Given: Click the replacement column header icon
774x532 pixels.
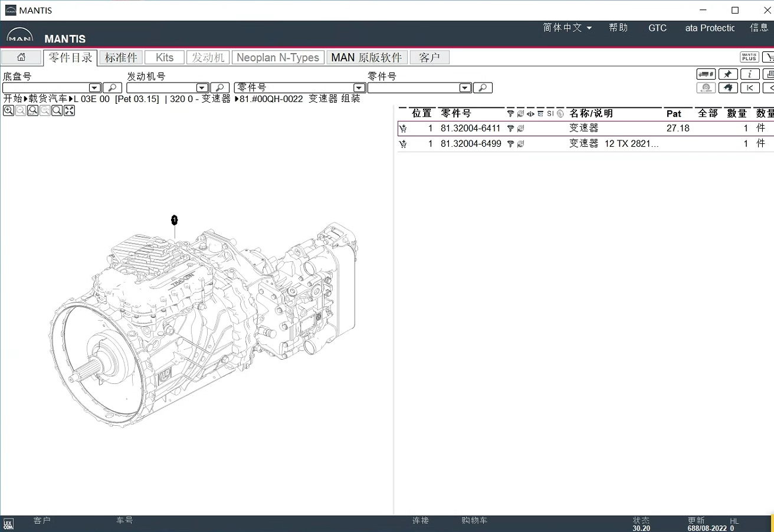Looking at the screenshot, I should [x=520, y=114].
